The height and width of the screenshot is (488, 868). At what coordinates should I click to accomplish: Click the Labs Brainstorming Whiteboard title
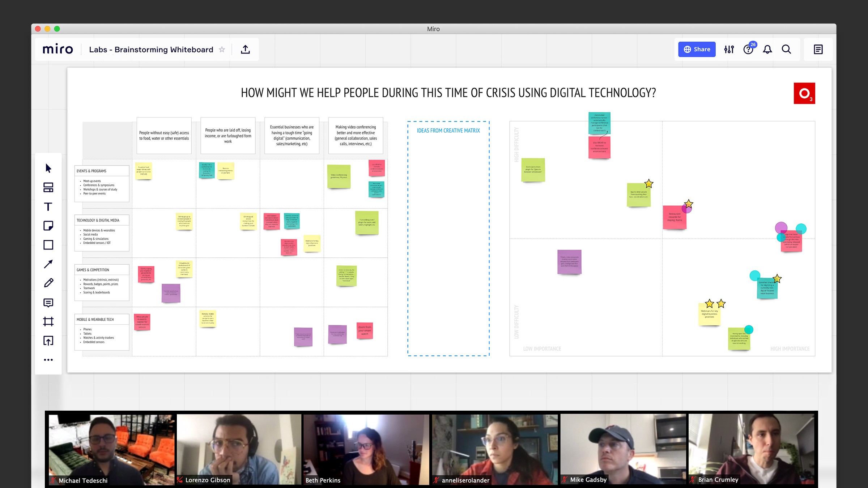150,49
